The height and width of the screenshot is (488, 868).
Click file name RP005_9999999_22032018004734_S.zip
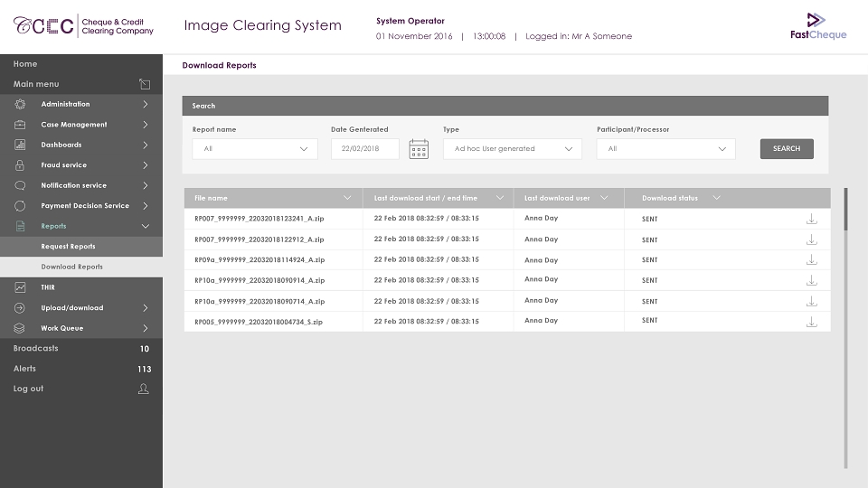(259, 322)
